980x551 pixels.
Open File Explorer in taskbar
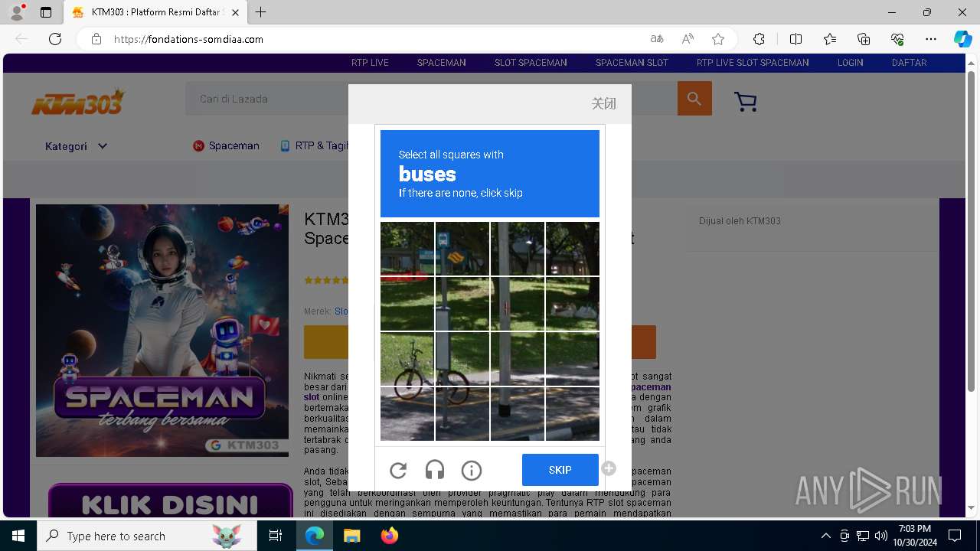click(351, 536)
